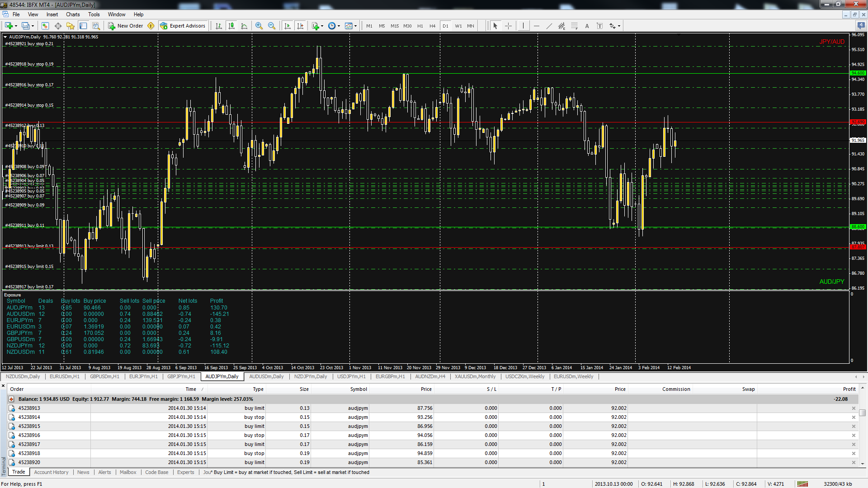Select the Crosshair cursor tool
The width and height of the screenshot is (868, 488).
pyautogui.click(x=508, y=26)
